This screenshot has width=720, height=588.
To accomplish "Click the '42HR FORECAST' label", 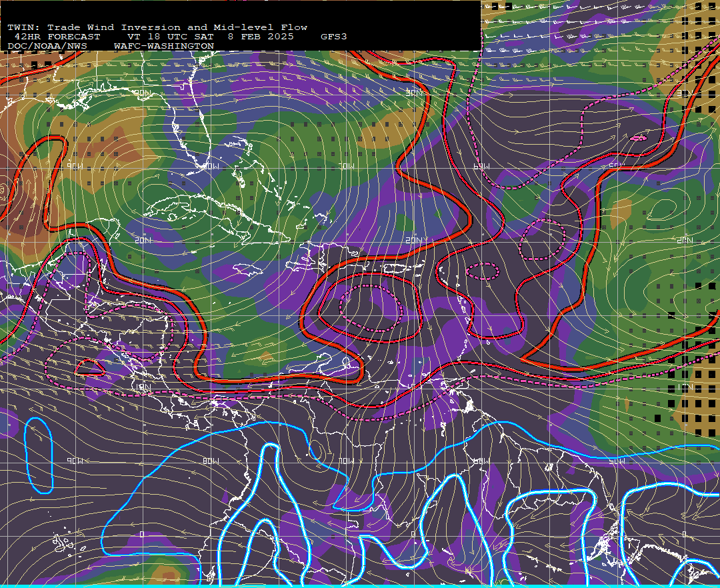I will click(57, 37).
